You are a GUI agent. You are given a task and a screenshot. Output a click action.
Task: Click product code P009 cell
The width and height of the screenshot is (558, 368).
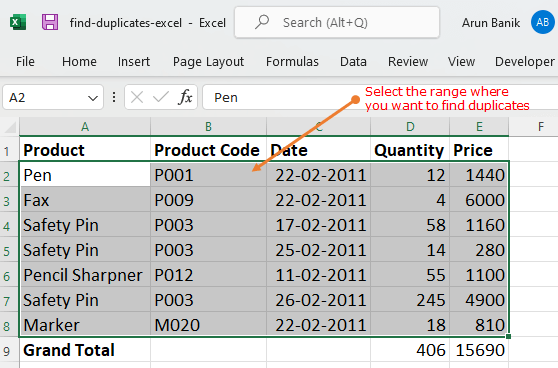[209, 200]
